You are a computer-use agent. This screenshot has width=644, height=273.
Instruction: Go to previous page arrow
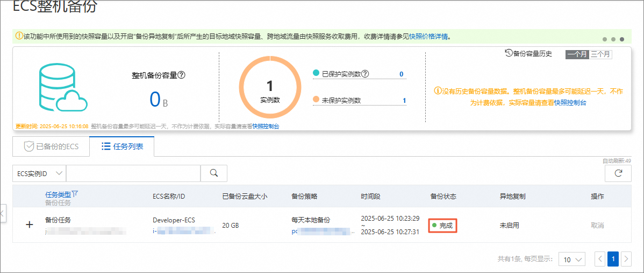click(600, 259)
